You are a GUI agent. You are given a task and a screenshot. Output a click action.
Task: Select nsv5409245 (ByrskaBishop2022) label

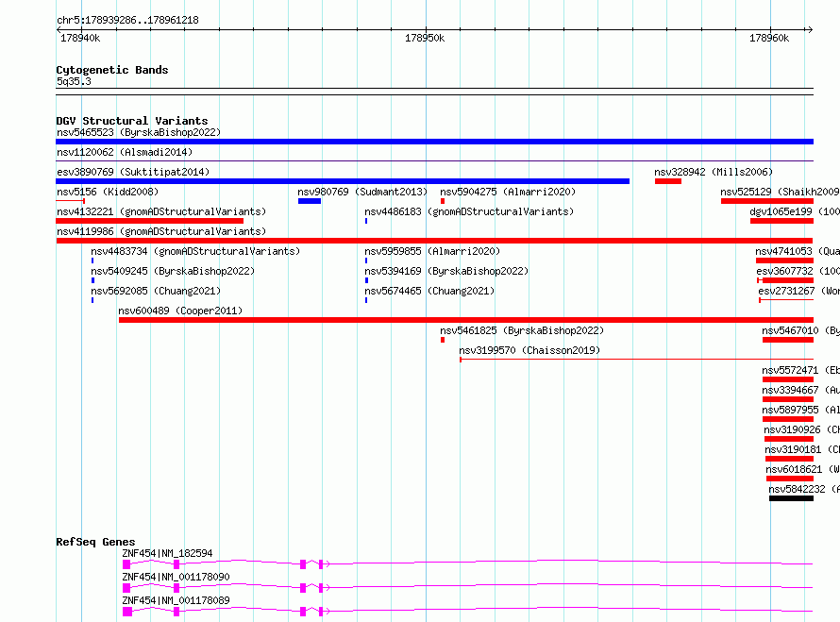173,271
